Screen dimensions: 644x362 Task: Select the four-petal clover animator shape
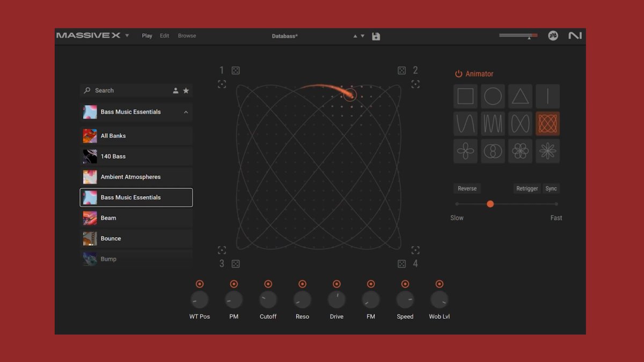[465, 151]
